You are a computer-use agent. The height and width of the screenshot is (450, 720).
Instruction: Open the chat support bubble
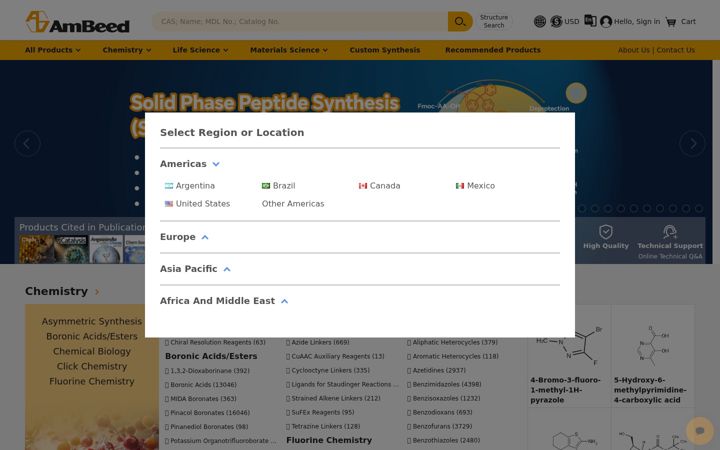click(x=700, y=431)
